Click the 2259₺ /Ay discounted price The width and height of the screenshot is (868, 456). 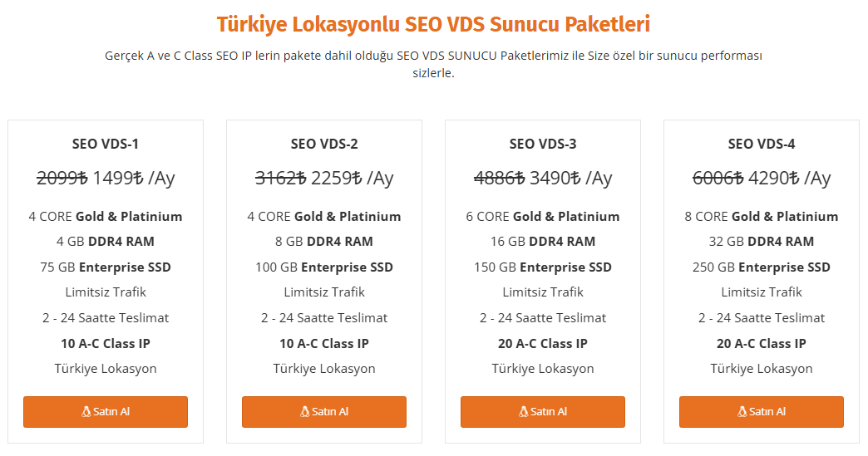(x=352, y=179)
